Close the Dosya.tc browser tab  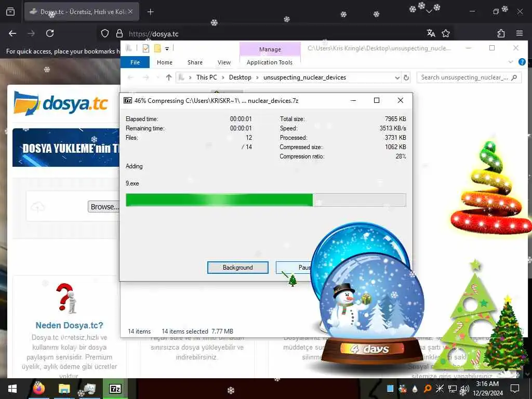click(x=130, y=11)
